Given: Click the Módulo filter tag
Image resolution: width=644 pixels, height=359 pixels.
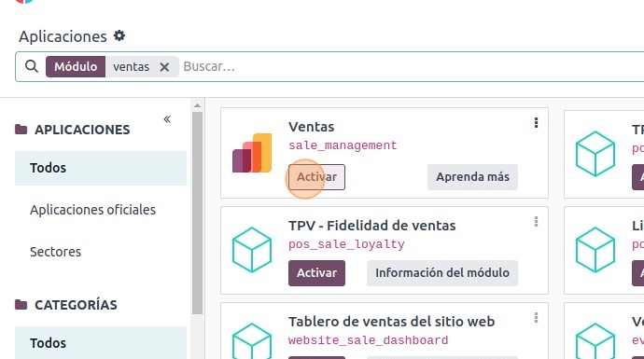Looking at the screenshot, I should click(x=76, y=66).
